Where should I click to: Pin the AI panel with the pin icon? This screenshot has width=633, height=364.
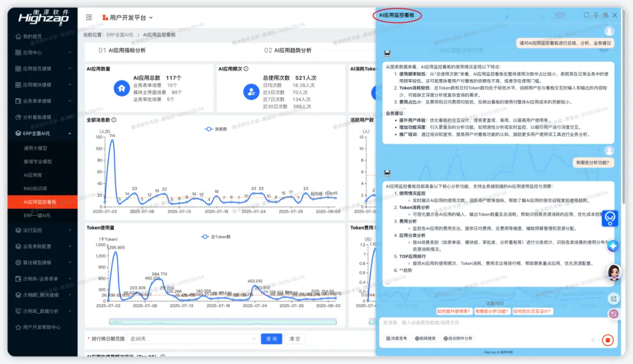point(595,15)
